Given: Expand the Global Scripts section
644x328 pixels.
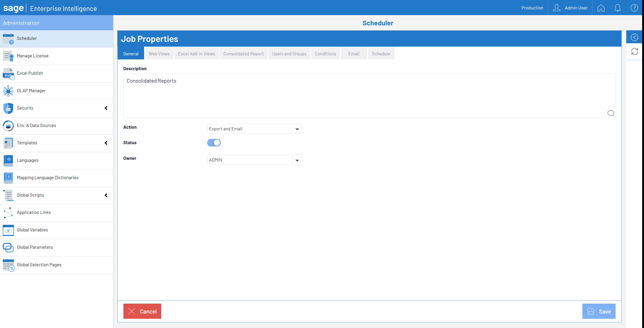Looking at the screenshot, I should (106, 195).
